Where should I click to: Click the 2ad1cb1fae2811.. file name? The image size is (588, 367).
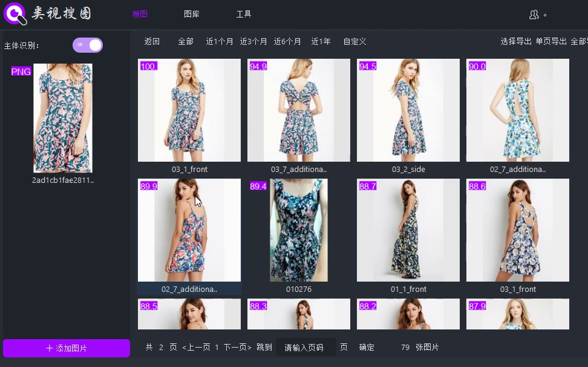[x=63, y=180]
